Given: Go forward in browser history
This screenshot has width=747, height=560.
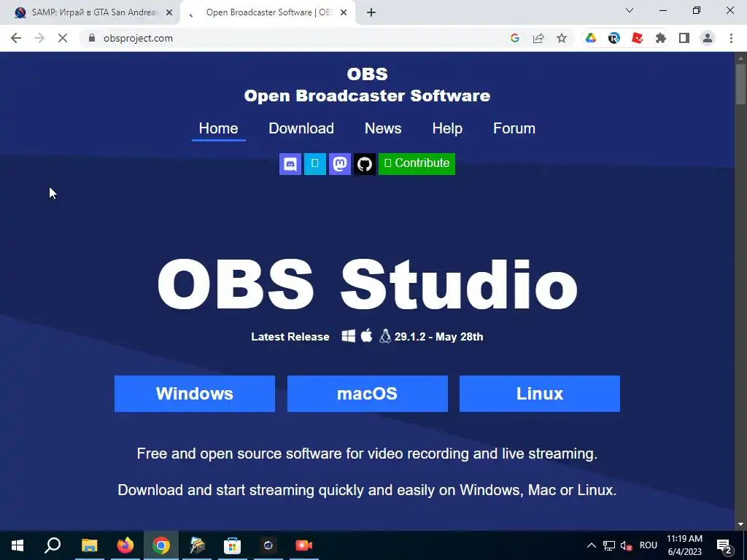Looking at the screenshot, I should (39, 38).
